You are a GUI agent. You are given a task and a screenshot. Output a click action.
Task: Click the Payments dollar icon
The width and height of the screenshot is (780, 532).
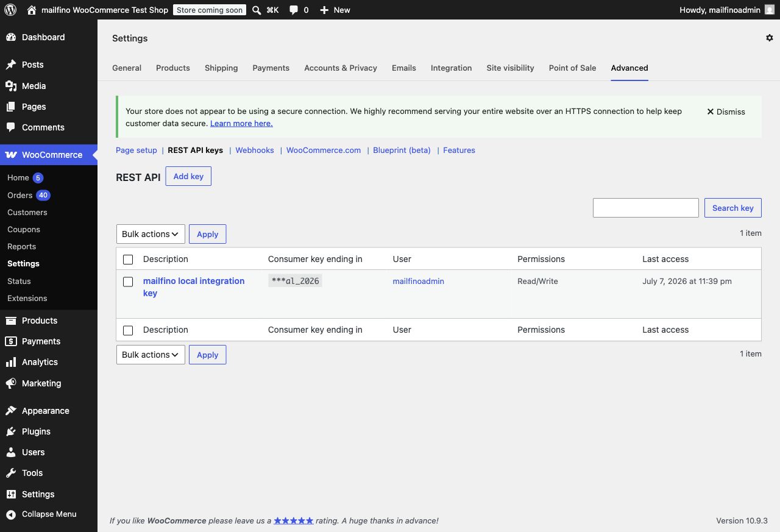(x=11, y=341)
